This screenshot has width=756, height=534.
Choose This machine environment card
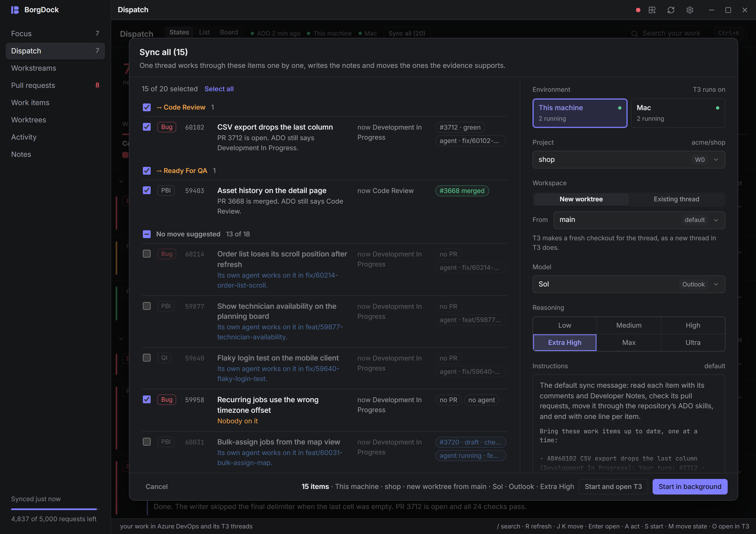point(580,113)
